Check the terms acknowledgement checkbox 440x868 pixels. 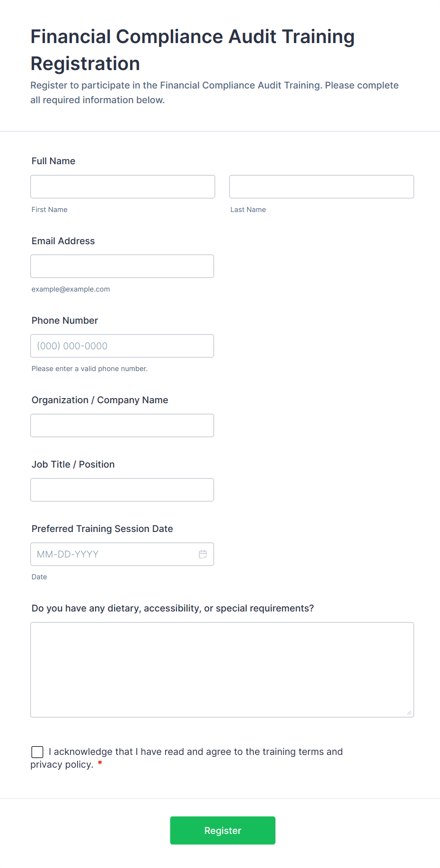pyautogui.click(x=37, y=752)
